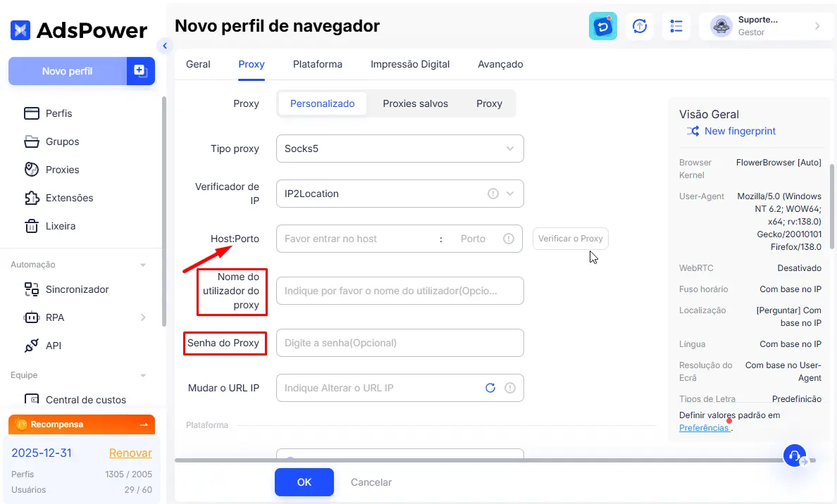
Task: Click the Novo perfil button
Action: pos(67,71)
